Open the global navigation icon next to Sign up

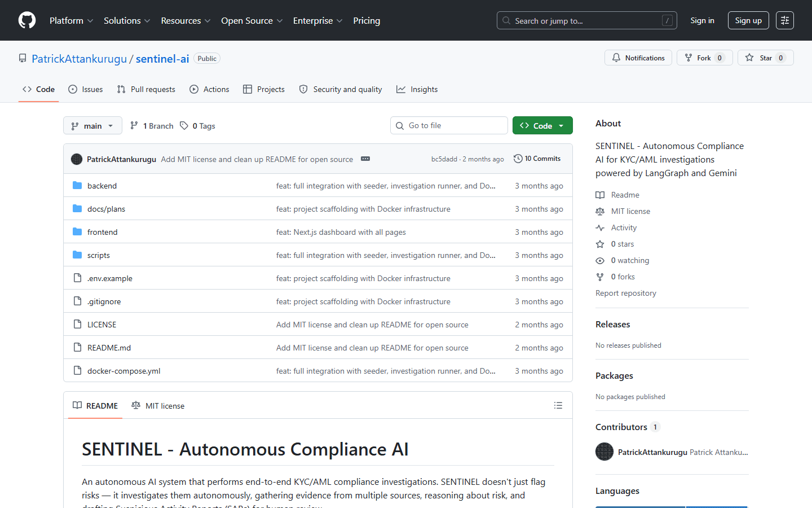coord(784,20)
